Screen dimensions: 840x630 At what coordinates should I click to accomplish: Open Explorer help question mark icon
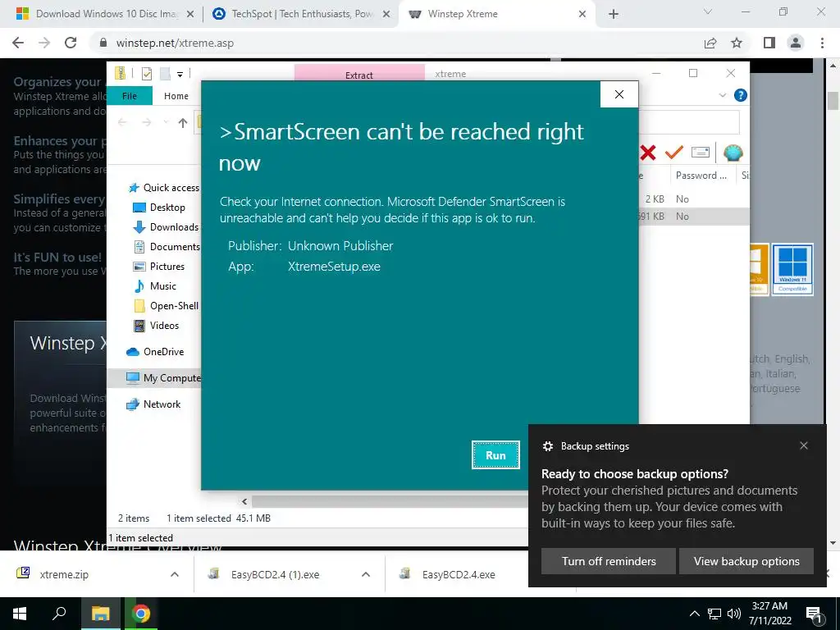pyautogui.click(x=741, y=95)
